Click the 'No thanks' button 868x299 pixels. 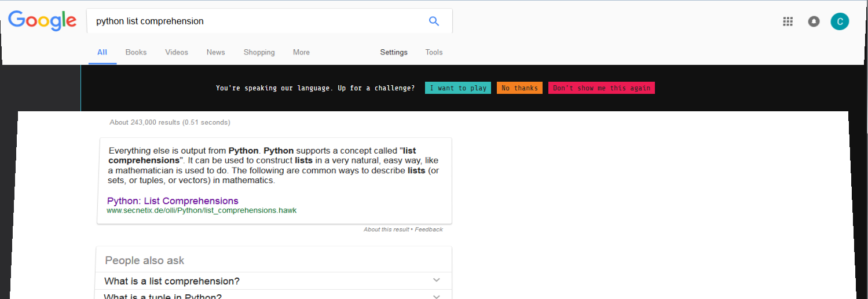click(x=519, y=88)
